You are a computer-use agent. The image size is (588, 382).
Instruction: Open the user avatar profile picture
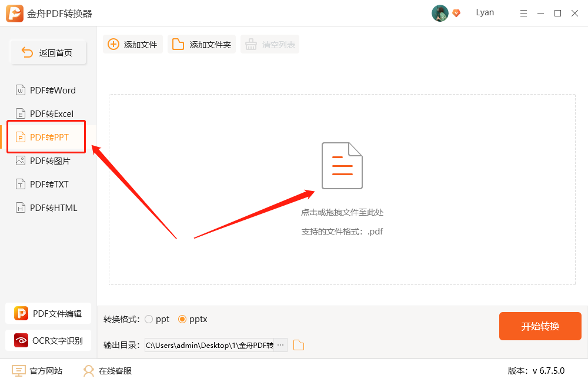tap(440, 14)
